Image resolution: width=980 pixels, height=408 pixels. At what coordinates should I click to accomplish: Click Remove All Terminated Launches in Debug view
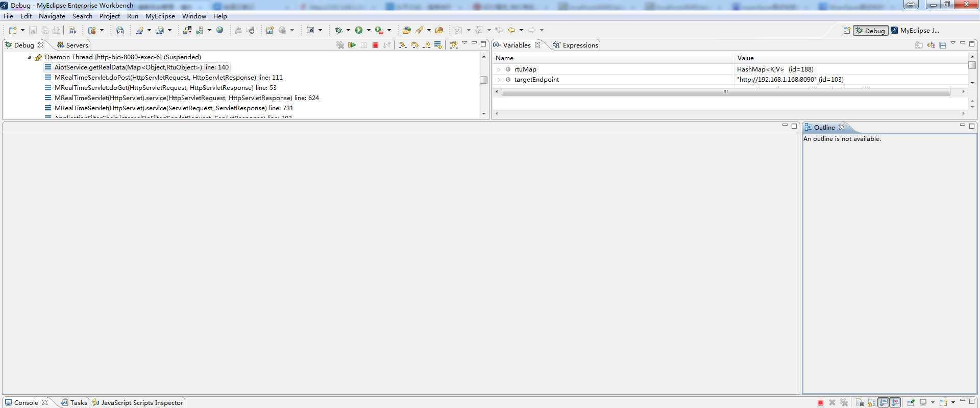point(340,45)
